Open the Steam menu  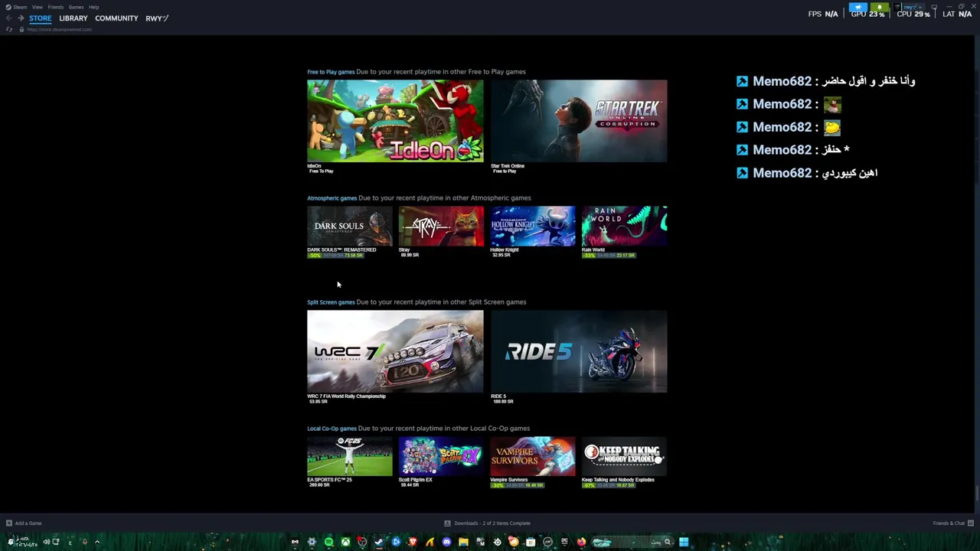pos(20,7)
